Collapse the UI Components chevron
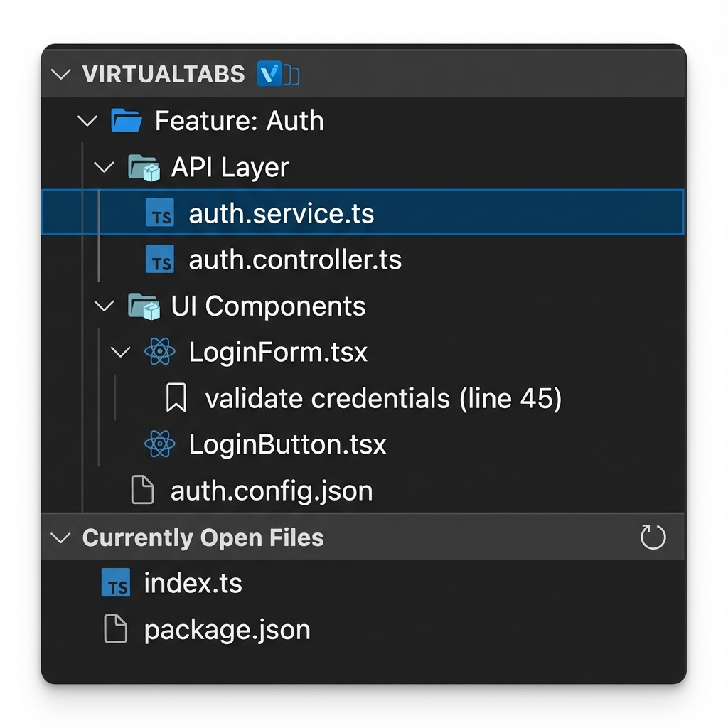Image resolution: width=728 pixels, height=728 pixels. click(x=105, y=306)
